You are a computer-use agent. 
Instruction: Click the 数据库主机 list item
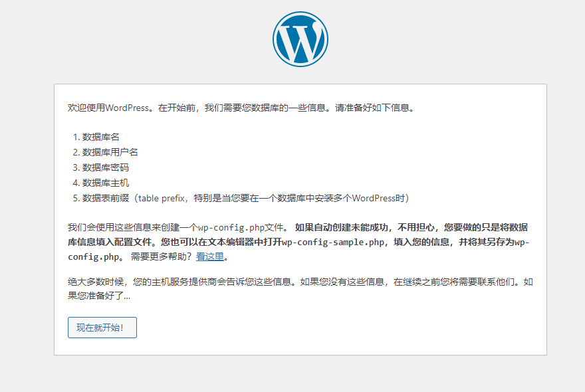[x=106, y=183]
